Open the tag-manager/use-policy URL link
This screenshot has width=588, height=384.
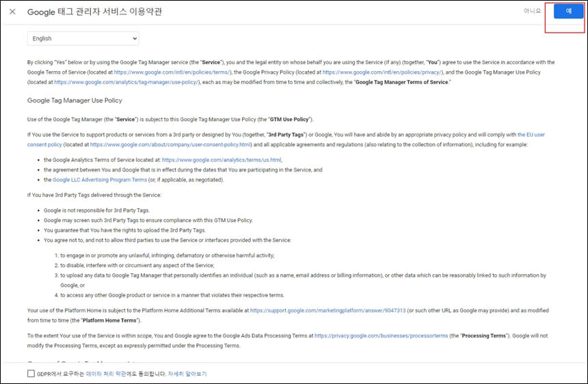click(x=126, y=82)
